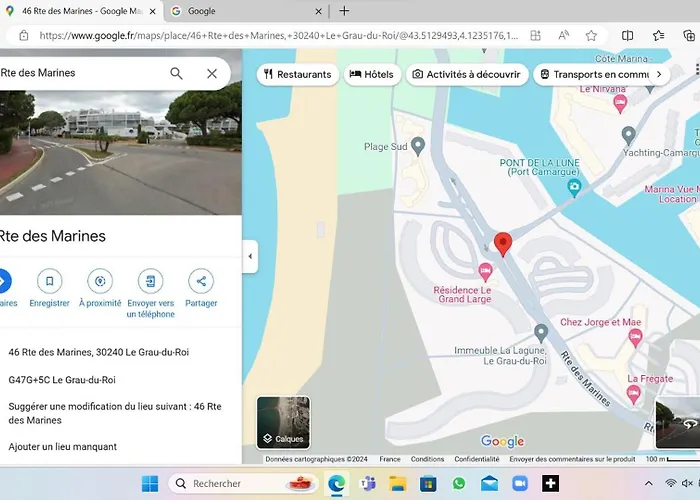
Task: Click Suggérer une modification du lieu link
Action: click(x=115, y=413)
